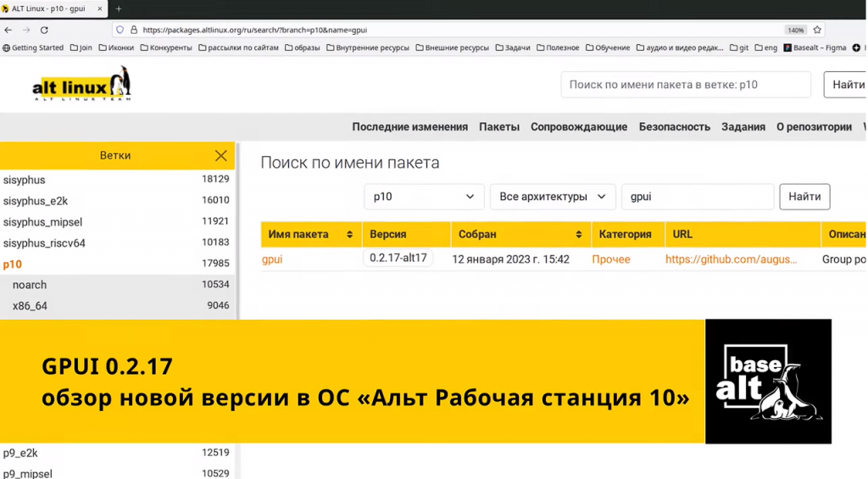Close the ALT Linux p10 gpui tab

[x=100, y=8]
